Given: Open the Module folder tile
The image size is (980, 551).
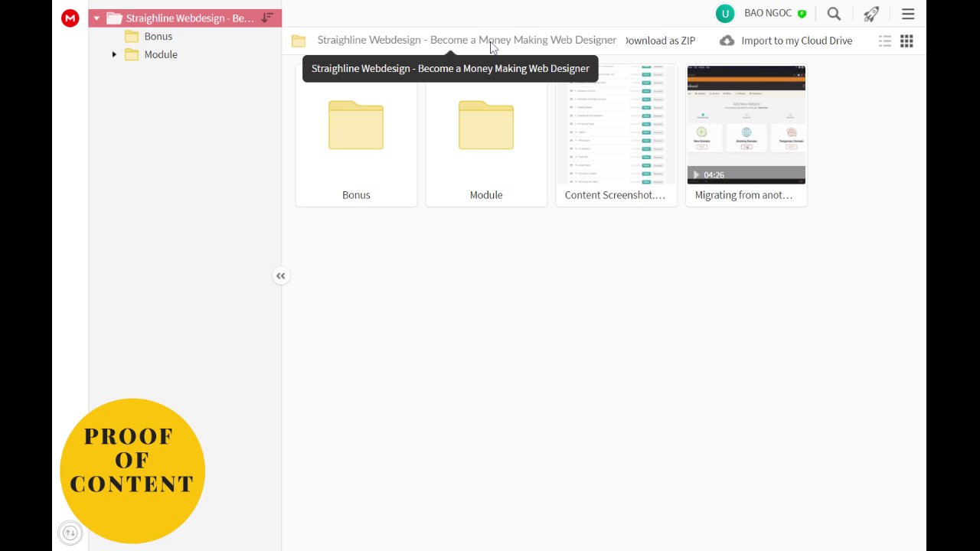Looking at the screenshot, I should (486, 135).
